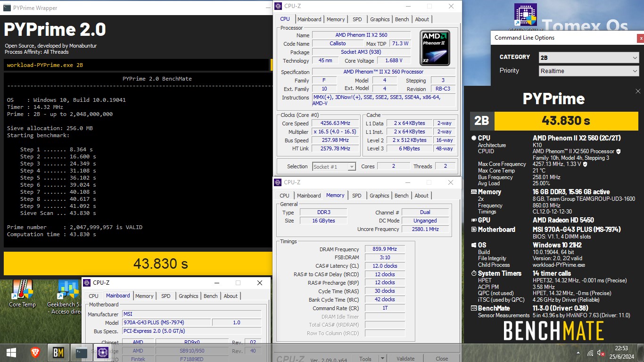644x362 pixels.
Task: Click the Prime number 2,047,999,957 is VALID line
Action: (74, 227)
